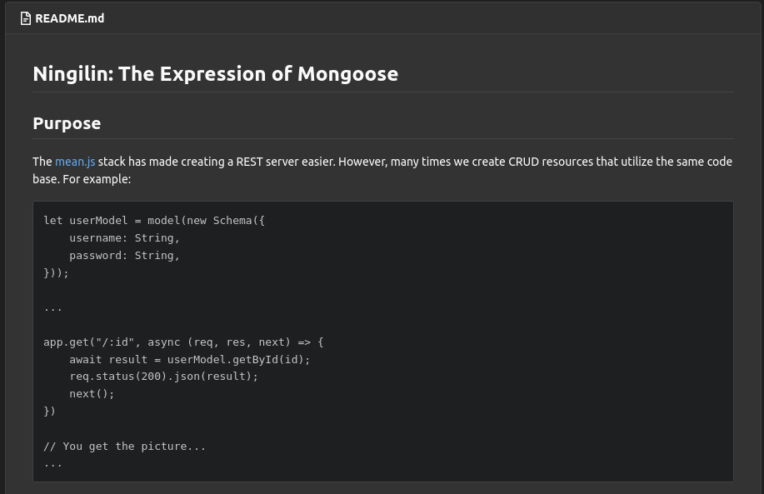Click the '})' line closing the route handler
764x494 pixels.
[50, 411]
